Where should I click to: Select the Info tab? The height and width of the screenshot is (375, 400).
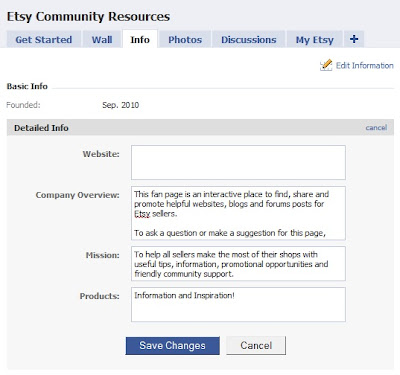point(140,40)
